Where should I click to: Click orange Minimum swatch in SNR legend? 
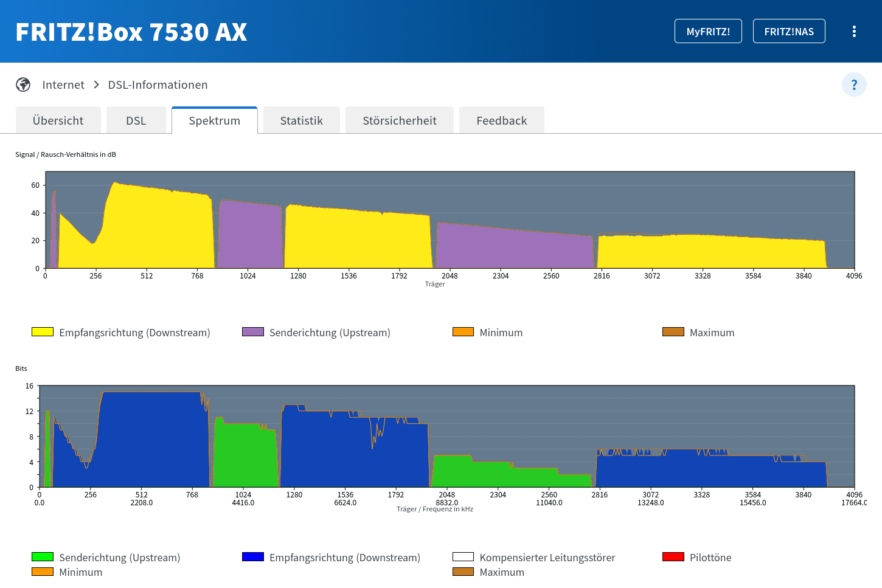463,332
